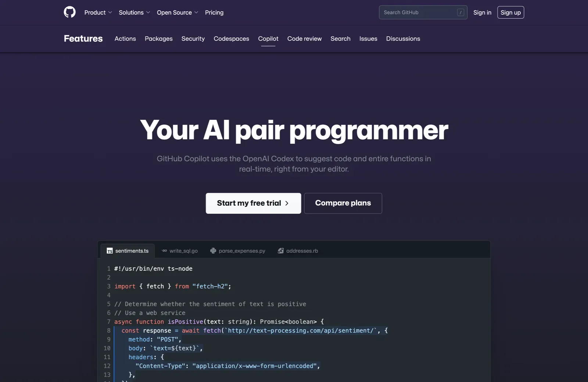Click Start my free trial button
This screenshot has height=382, width=588.
(253, 203)
